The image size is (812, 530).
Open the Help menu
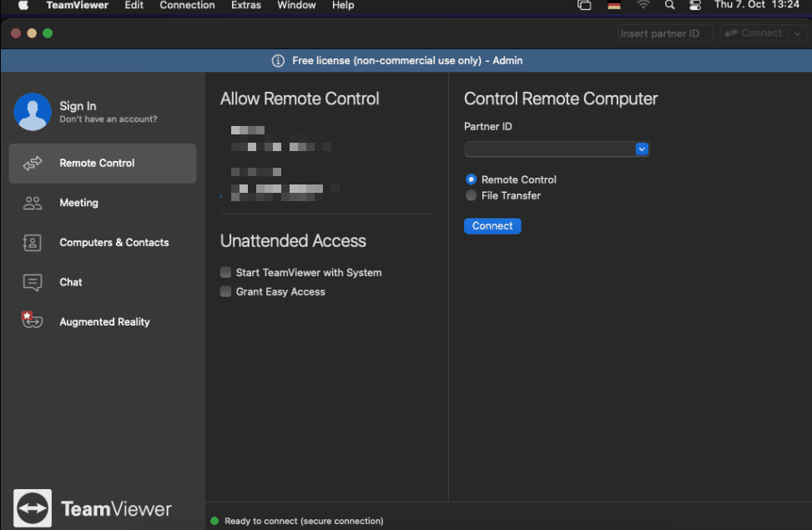343,5
